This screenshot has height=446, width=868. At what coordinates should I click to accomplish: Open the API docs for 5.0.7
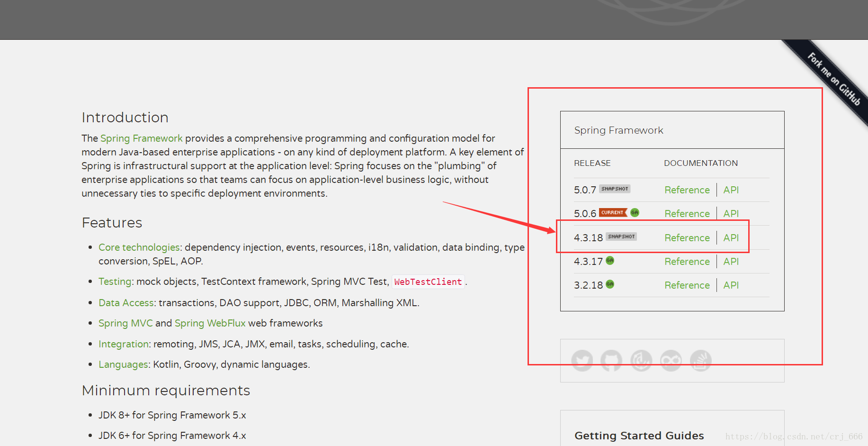731,190
